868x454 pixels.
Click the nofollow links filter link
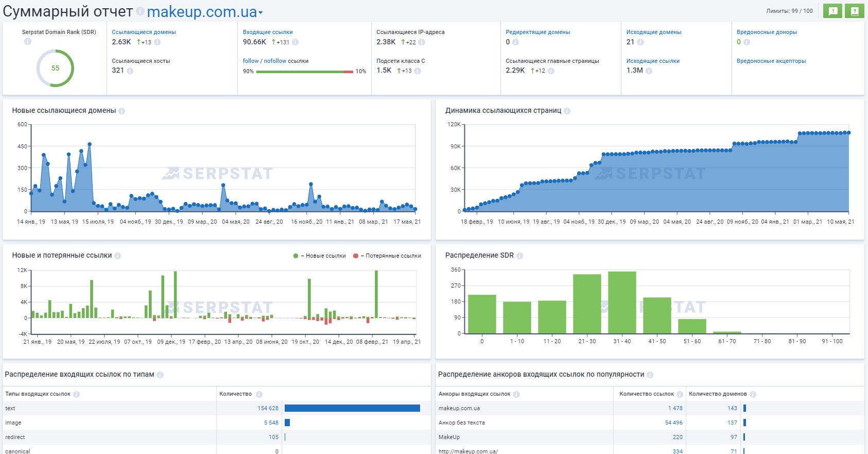(275, 61)
